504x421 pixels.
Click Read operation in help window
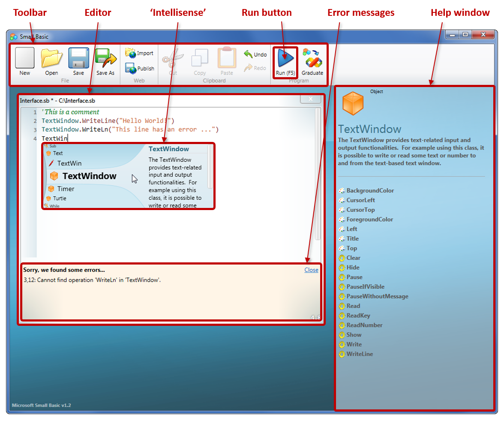(x=349, y=306)
